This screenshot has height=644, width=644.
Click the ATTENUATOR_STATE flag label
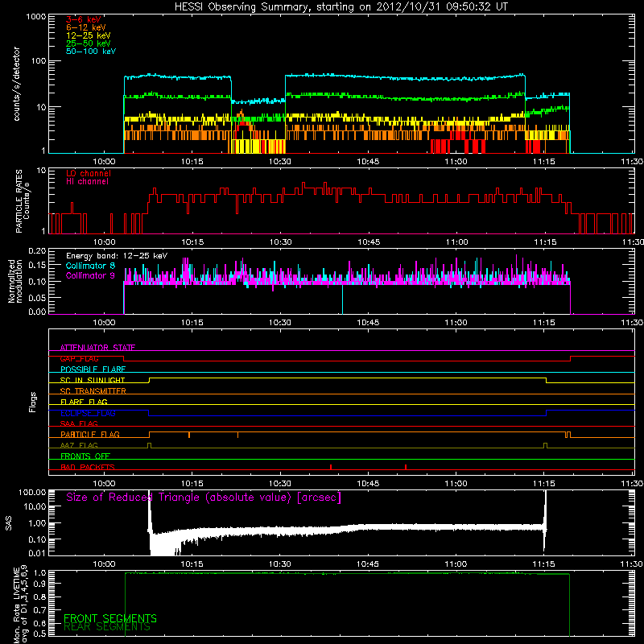tap(97, 348)
